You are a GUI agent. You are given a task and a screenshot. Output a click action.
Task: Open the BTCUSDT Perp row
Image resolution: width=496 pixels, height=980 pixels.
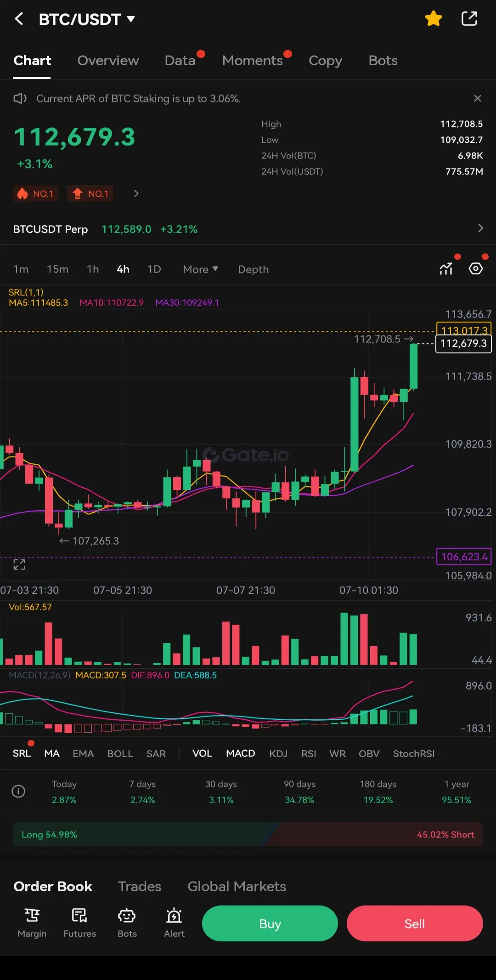tap(248, 229)
